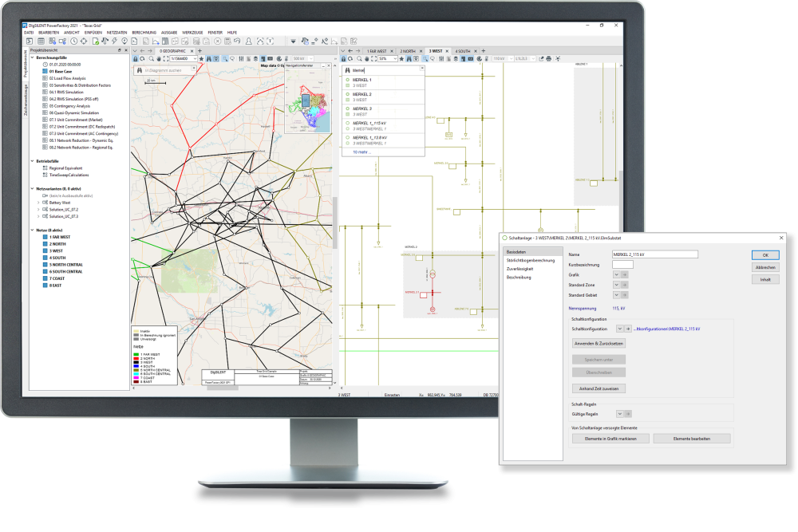Open the BERECHNUNG menu
The image size is (798, 532).
pyautogui.click(x=144, y=33)
